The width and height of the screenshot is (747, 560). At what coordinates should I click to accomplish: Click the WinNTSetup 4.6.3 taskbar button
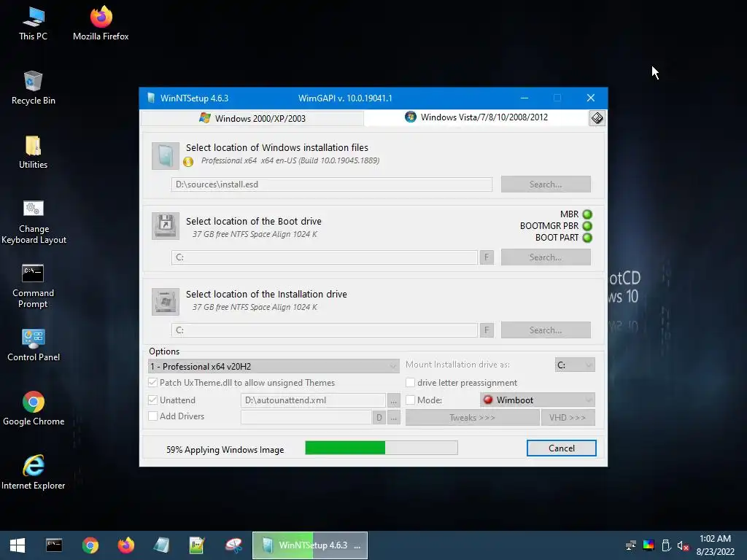click(x=309, y=545)
